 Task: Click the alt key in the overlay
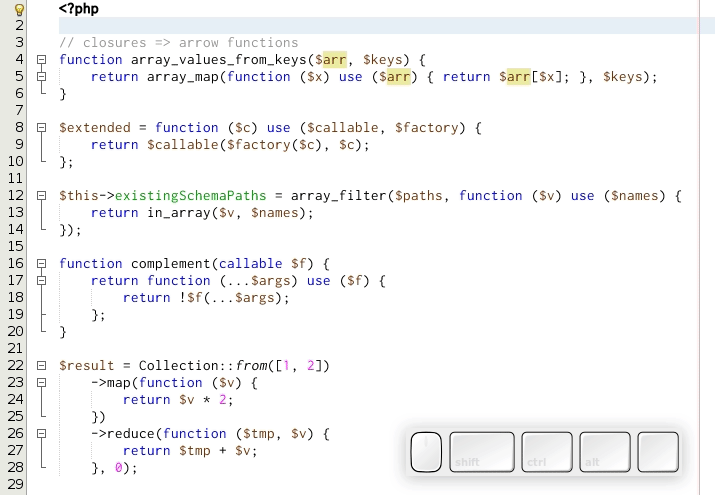605,452
